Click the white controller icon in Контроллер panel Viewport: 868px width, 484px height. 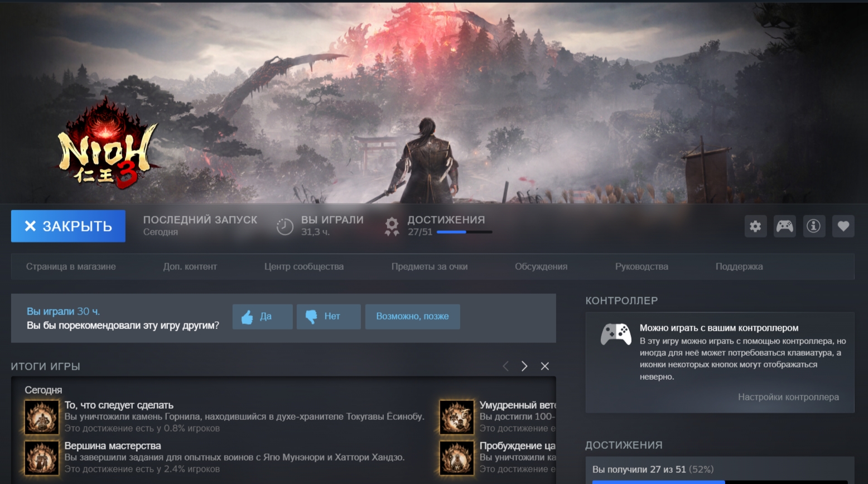pos(616,334)
